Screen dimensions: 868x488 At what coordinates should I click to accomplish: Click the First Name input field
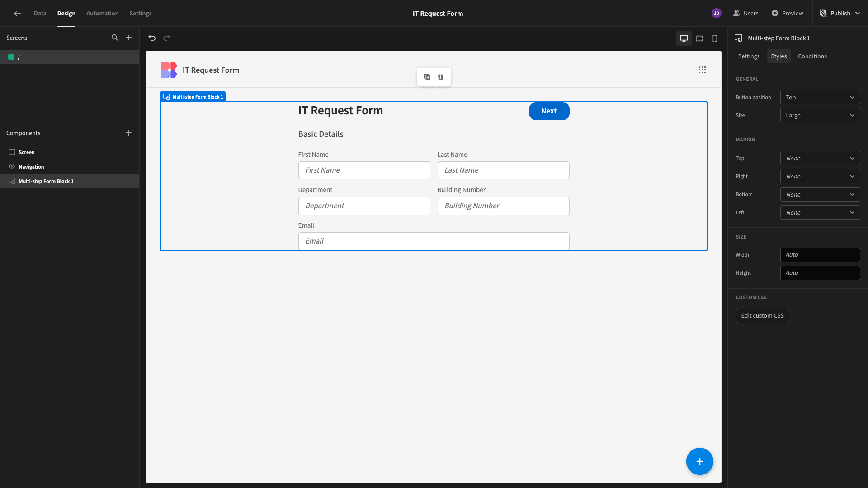tap(364, 170)
